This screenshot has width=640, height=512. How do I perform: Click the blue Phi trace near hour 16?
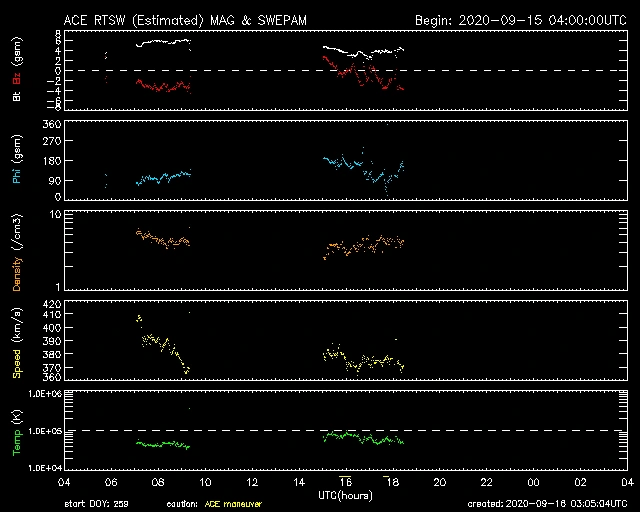[346, 162]
